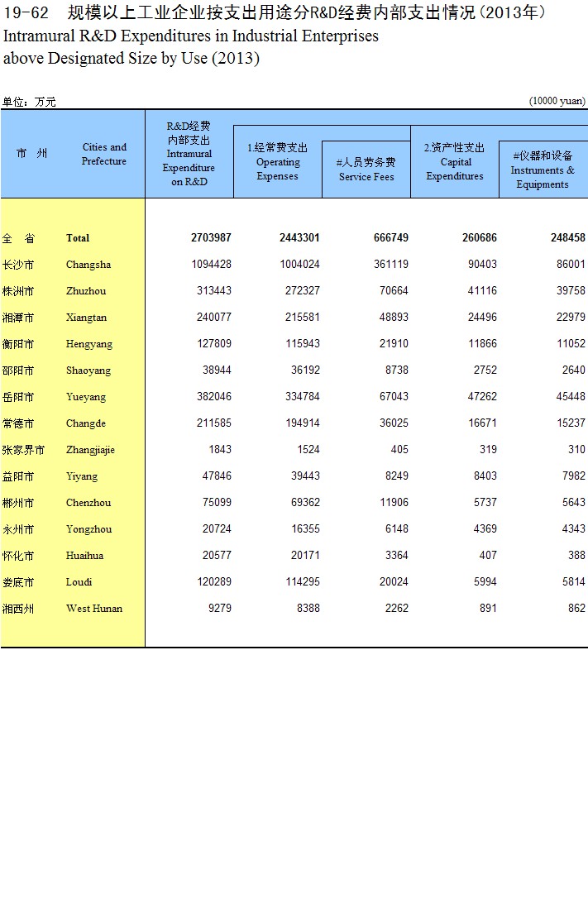Image resolution: width=588 pixels, height=913 pixels.
Task: Click Changsha operating expenses 1004024
Action: (300, 265)
